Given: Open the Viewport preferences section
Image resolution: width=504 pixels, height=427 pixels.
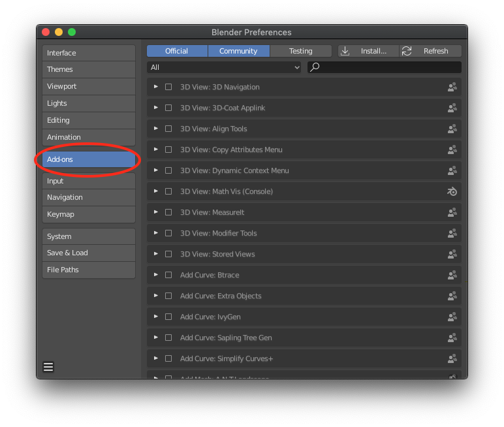Looking at the screenshot, I should 89,86.
